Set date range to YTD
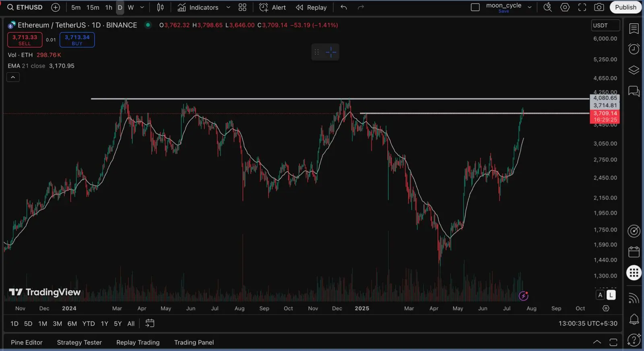The height and width of the screenshot is (351, 644). point(89,324)
